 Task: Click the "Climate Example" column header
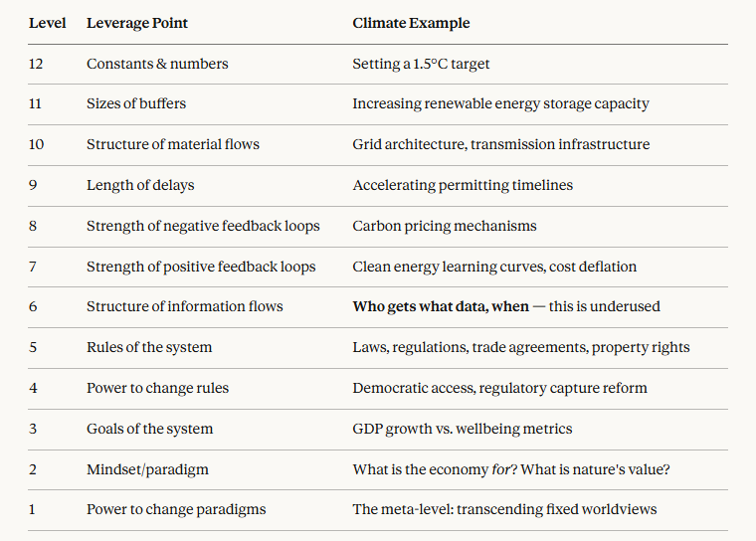coord(411,23)
